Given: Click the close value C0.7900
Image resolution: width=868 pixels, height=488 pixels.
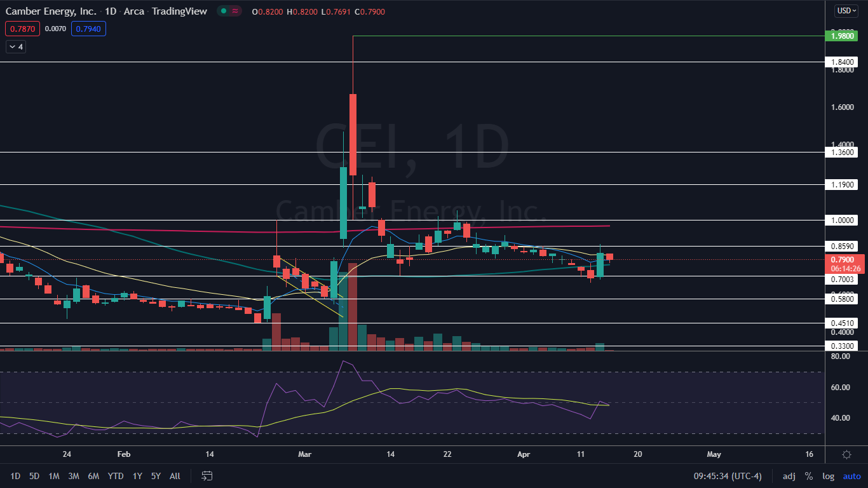Looking at the screenshot, I should pyautogui.click(x=369, y=11).
